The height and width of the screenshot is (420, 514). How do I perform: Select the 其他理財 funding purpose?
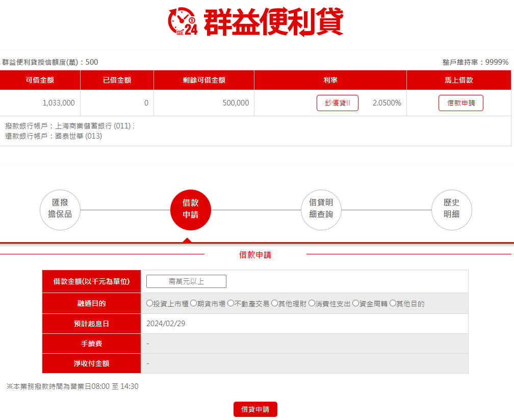[x=275, y=303]
